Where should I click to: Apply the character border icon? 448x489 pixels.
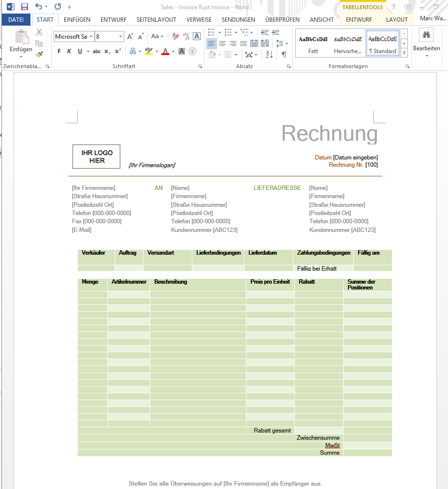(197, 37)
